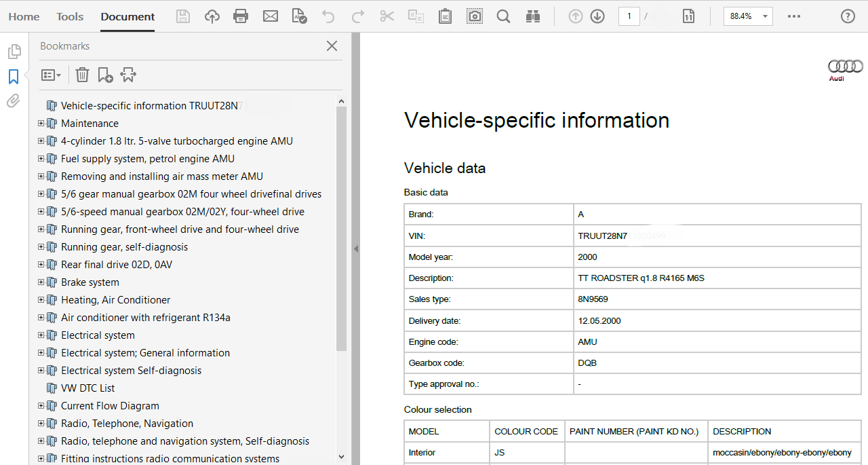
Task: Open the VW DTC List bookmark
Action: point(87,388)
